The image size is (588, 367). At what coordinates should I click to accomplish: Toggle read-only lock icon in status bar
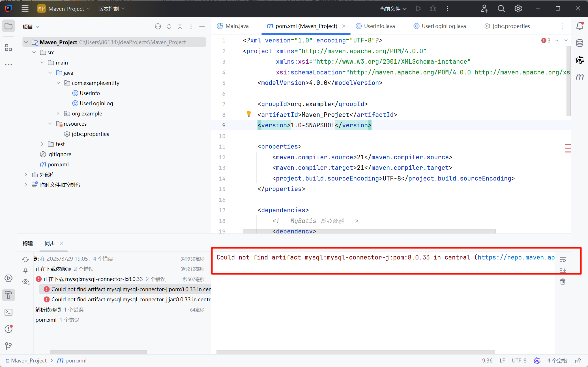click(x=578, y=360)
